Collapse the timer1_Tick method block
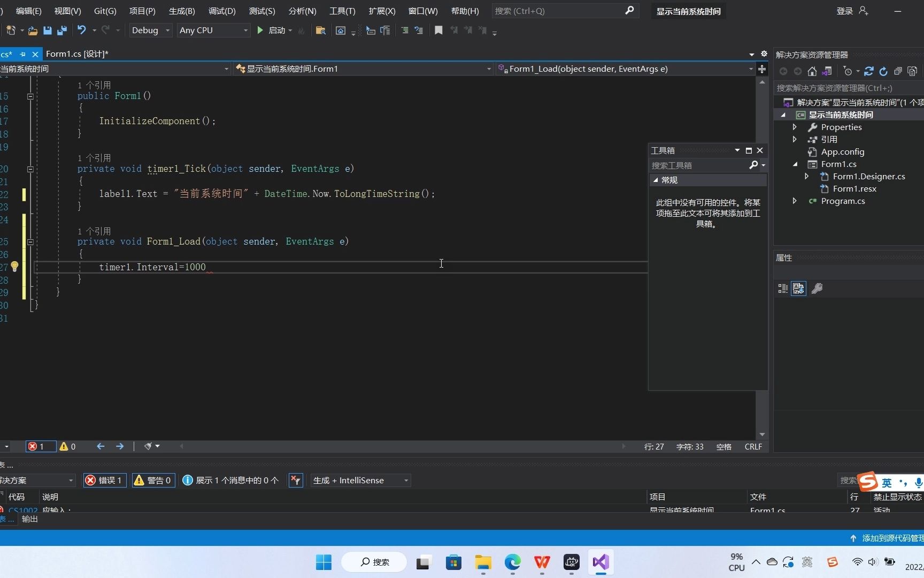Image resolution: width=924 pixels, height=578 pixels. pos(30,169)
